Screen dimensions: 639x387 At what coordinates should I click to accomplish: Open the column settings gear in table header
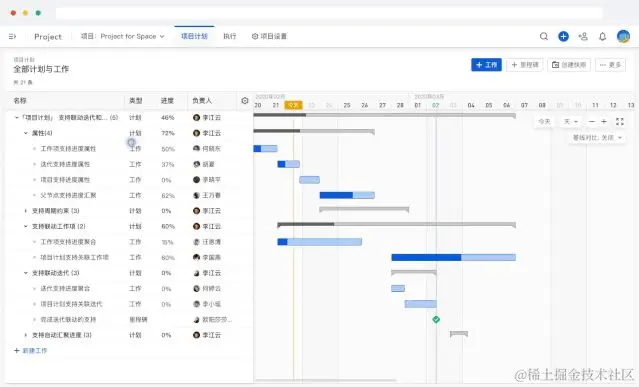(x=245, y=101)
